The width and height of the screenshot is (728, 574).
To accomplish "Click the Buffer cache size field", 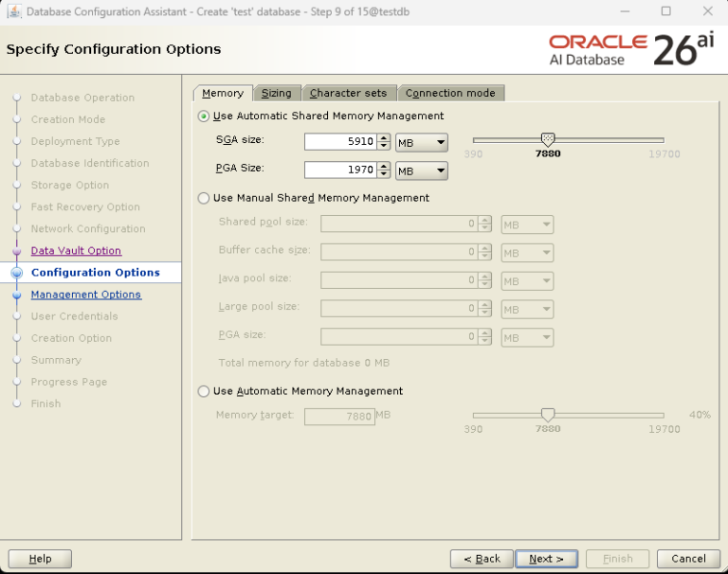I will 399,252.
